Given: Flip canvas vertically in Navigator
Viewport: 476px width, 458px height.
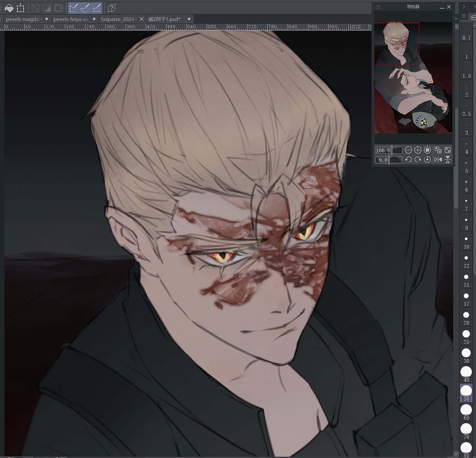Looking at the screenshot, I should pyautogui.click(x=447, y=160).
